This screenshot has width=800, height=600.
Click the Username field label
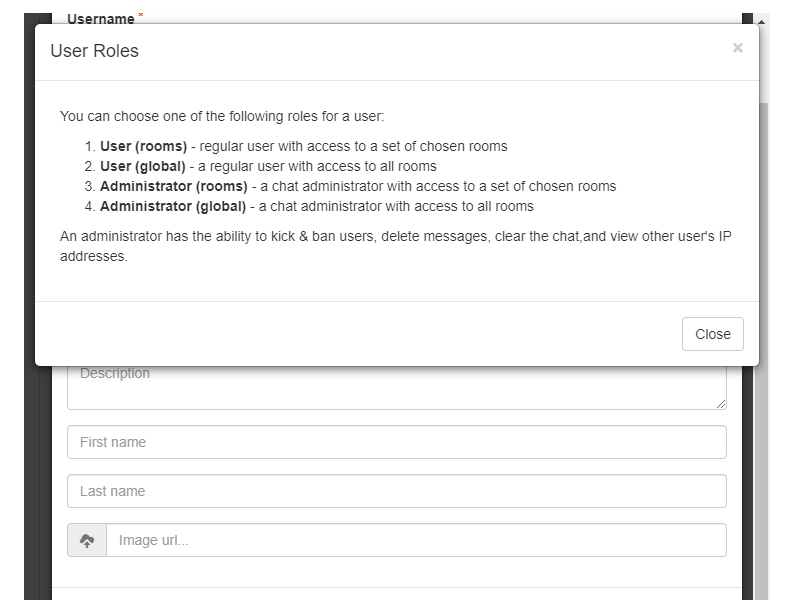tap(100, 18)
